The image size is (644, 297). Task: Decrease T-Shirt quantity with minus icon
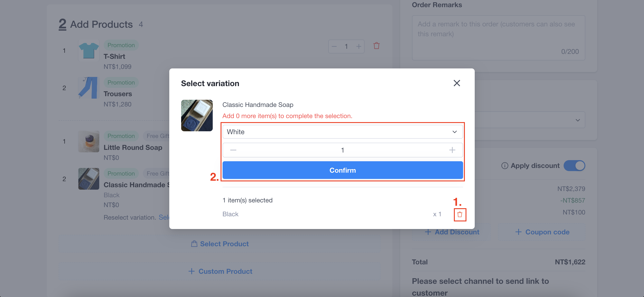(x=334, y=47)
